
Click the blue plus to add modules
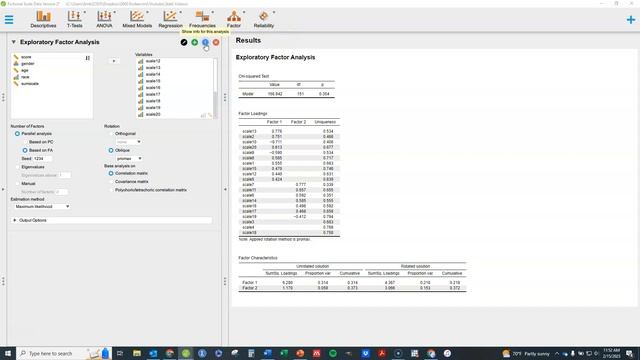pos(631,19)
